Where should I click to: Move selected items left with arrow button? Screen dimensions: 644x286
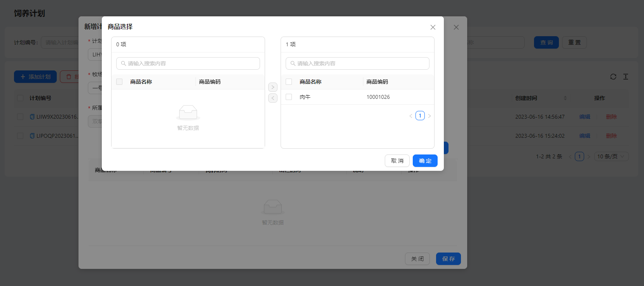click(273, 98)
